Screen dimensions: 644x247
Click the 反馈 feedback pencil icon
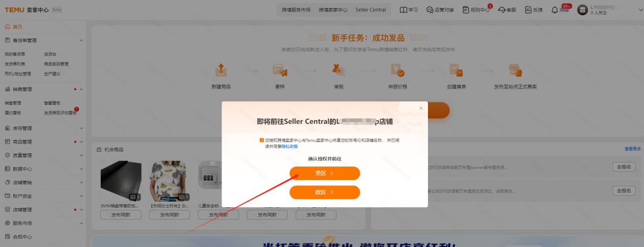coord(528,10)
